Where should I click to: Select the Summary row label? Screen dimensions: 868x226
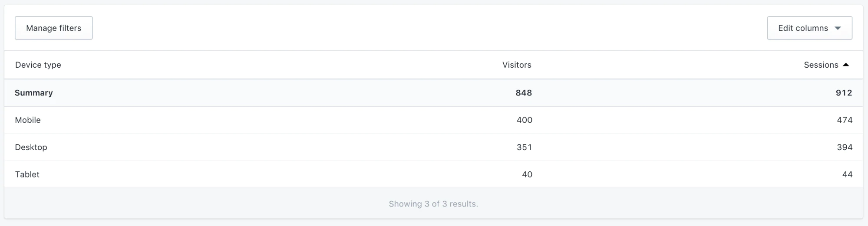(x=34, y=93)
